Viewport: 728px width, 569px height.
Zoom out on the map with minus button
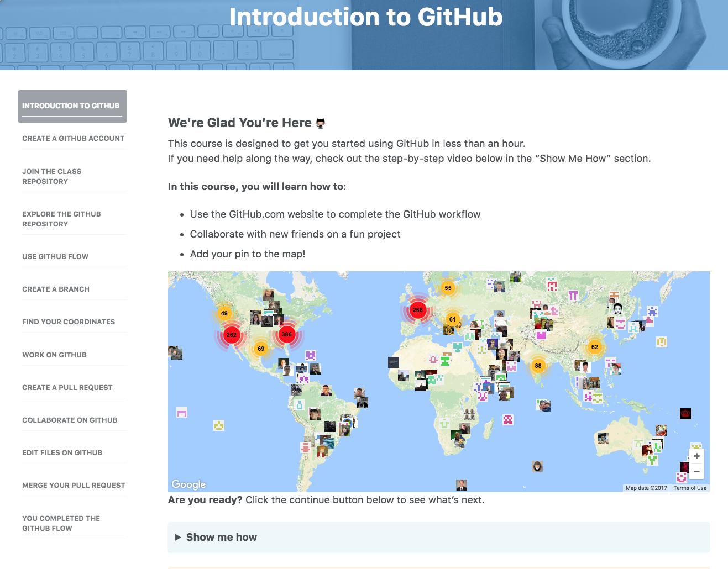pos(696,471)
